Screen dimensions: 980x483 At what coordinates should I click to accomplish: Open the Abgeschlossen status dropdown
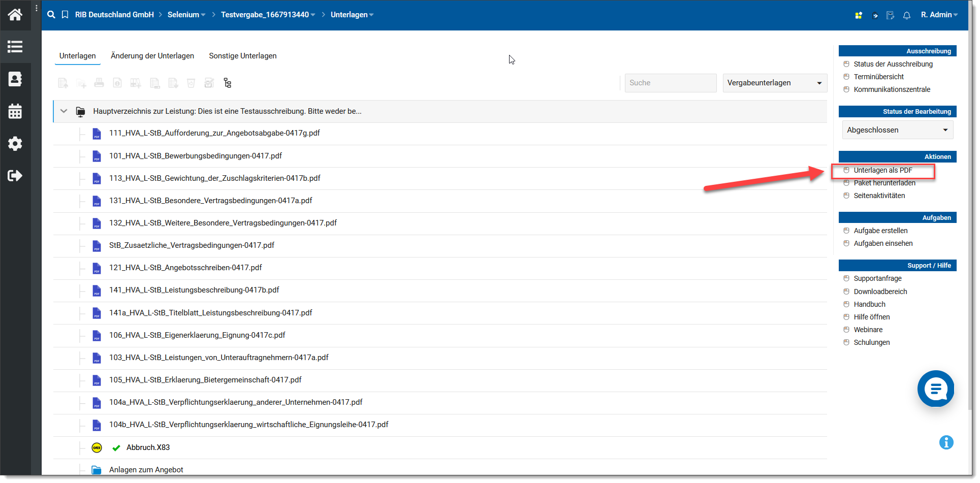point(898,130)
